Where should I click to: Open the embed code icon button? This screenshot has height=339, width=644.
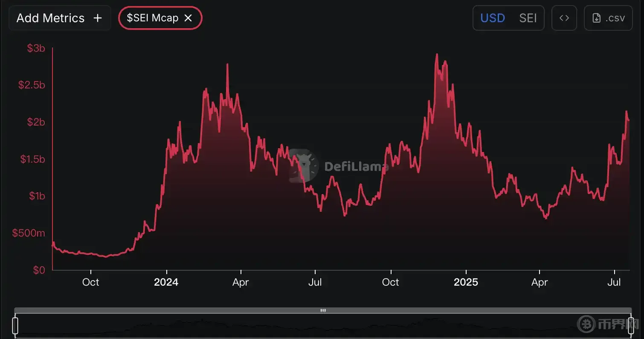coord(564,18)
